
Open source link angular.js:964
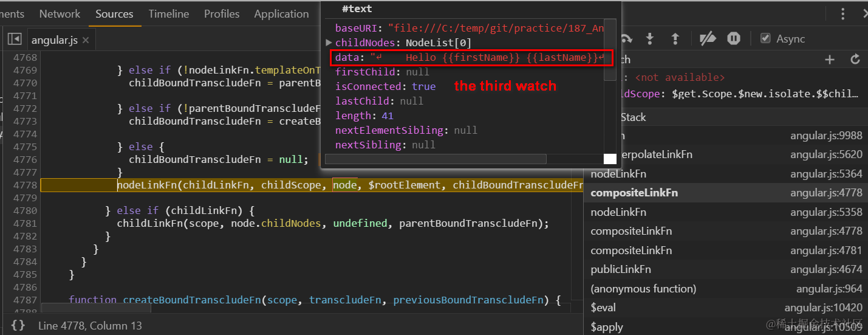(x=829, y=289)
